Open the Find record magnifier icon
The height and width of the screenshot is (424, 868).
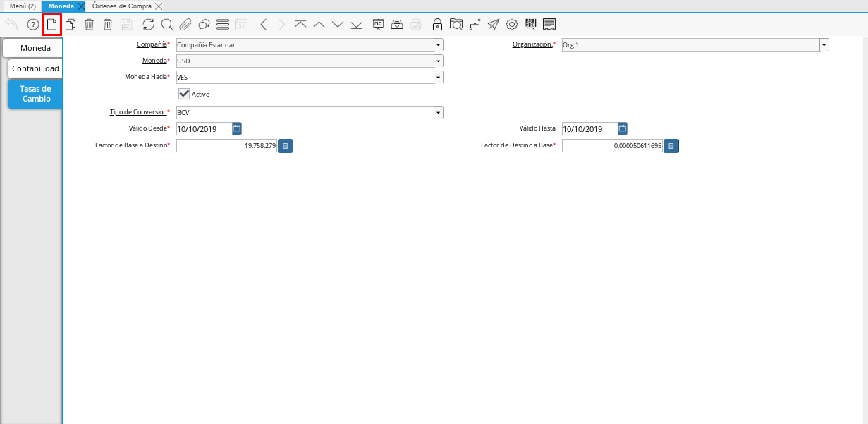[x=167, y=25]
